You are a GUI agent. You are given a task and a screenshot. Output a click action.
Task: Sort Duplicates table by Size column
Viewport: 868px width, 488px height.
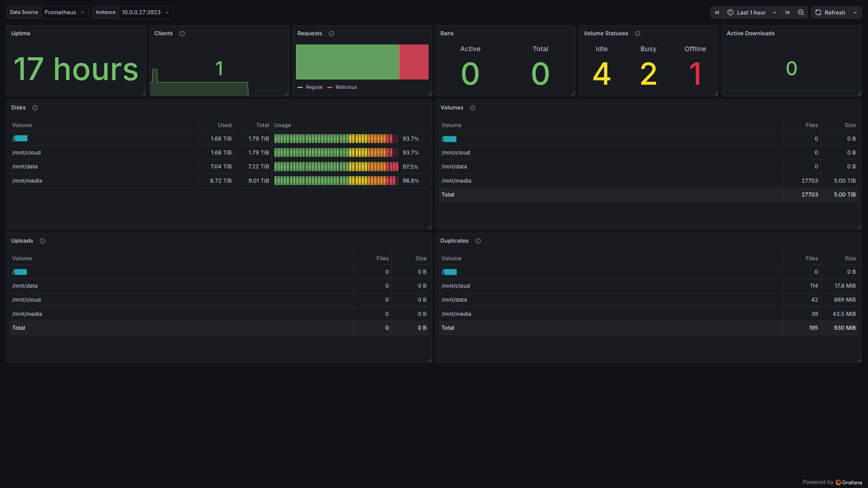coord(850,259)
